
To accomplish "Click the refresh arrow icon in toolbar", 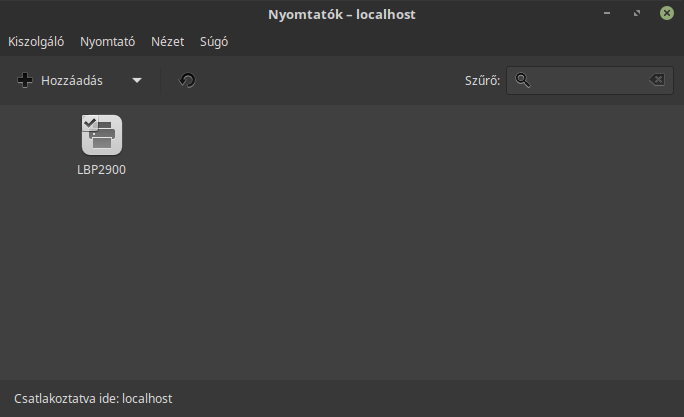I will click(188, 80).
